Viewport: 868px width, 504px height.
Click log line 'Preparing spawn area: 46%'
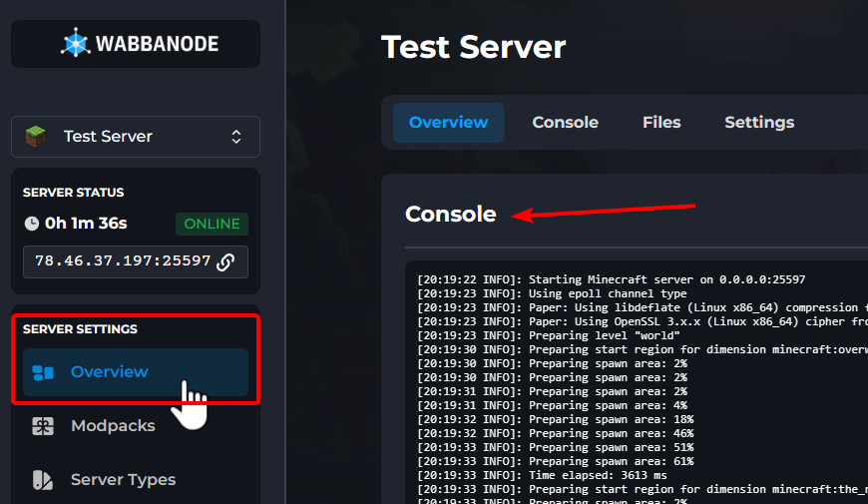click(556, 433)
